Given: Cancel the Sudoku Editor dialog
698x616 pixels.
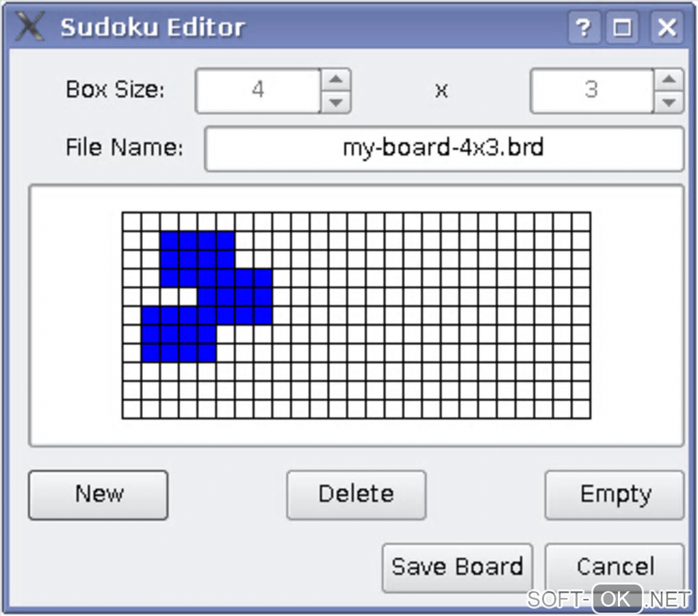Looking at the screenshot, I should click(615, 567).
